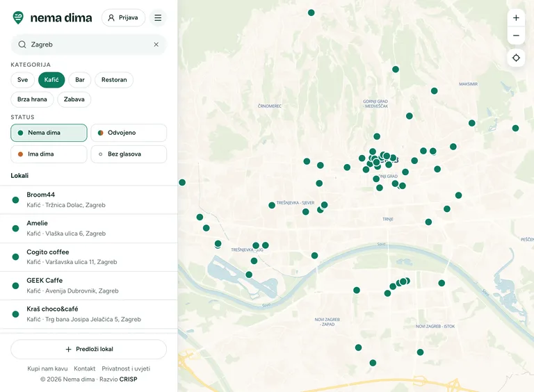
Task: Clear the Zagreb search text
Action: click(x=156, y=44)
